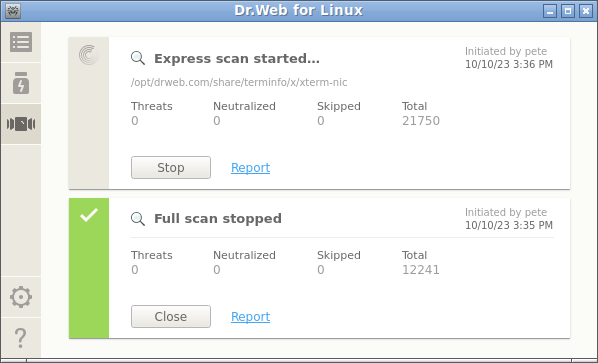Click the Express scan Total count 21750
Image resolution: width=598 pixels, height=363 pixels.
coord(421,121)
